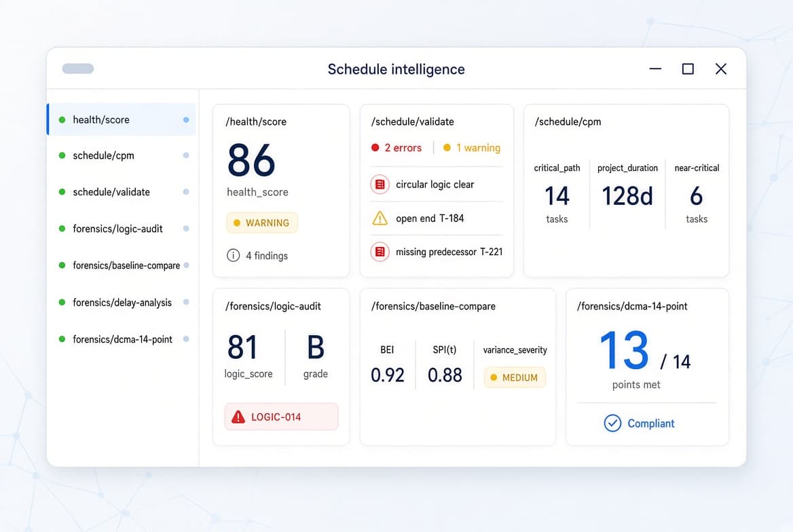Screen dimensions: 793x532
Task: Click the WARNING status badge
Action: pyautogui.click(x=262, y=223)
